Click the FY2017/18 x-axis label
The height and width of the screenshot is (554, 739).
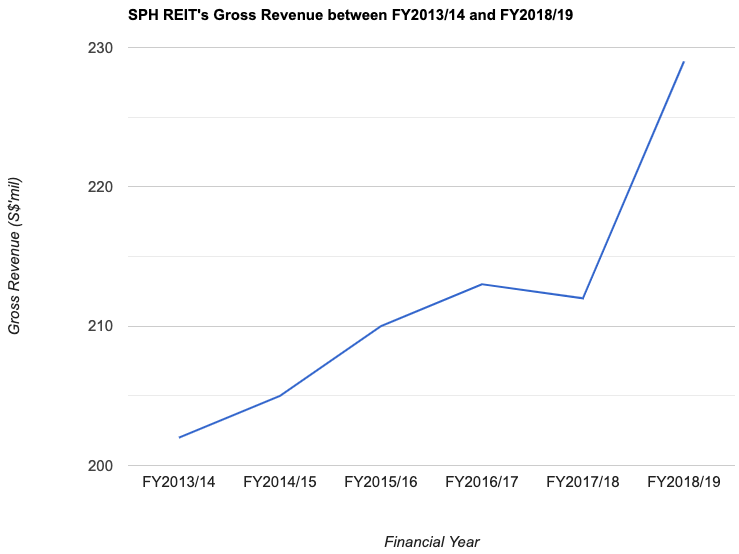[x=583, y=482]
